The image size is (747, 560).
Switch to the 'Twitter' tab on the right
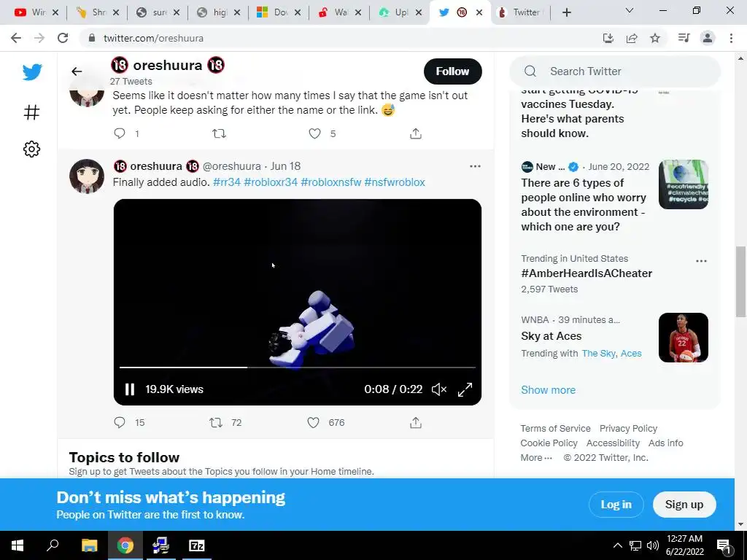coord(522,12)
